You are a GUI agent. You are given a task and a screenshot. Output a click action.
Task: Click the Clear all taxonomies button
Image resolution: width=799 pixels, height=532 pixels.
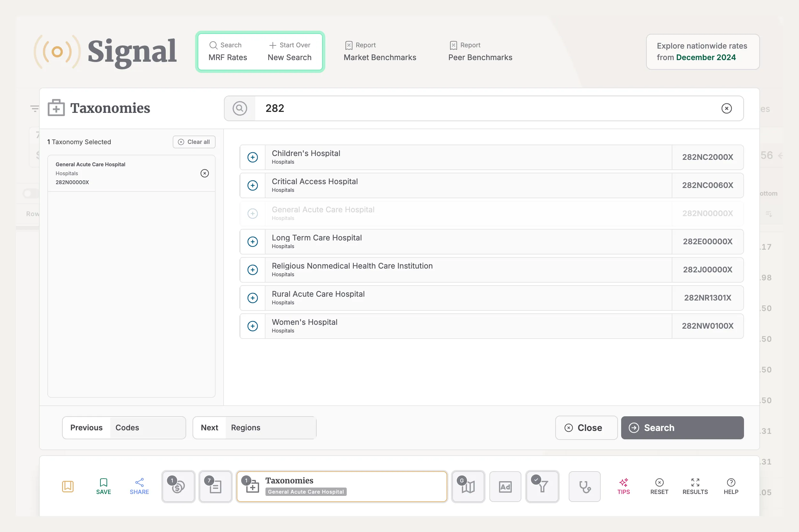tap(193, 141)
